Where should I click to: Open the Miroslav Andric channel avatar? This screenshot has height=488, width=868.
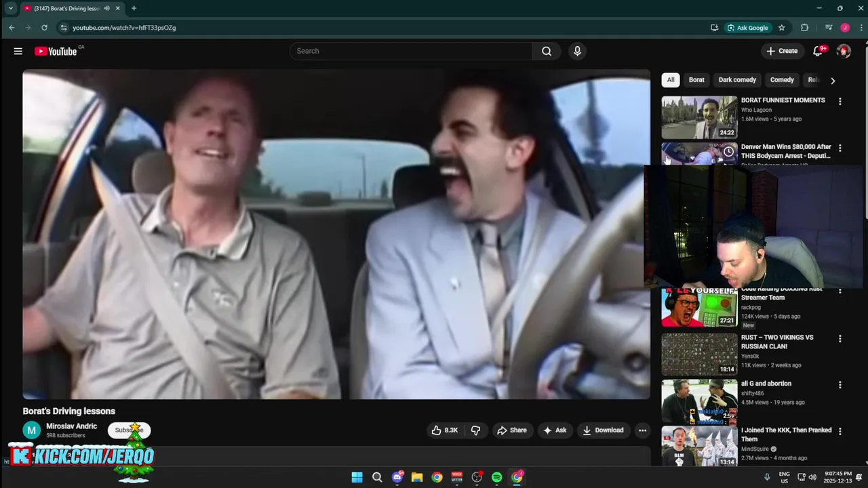[x=31, y=430]
